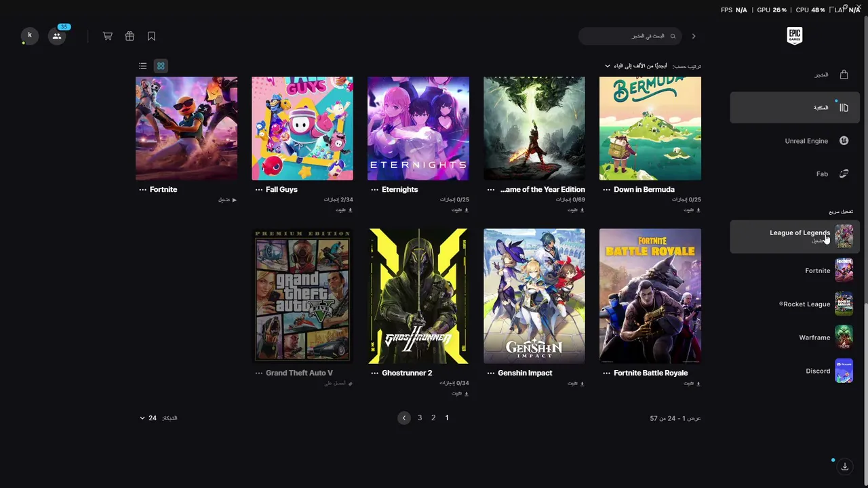The height and width of the screenshot is (488, 868).
Task: Click the Ghostrunner 2 0/34 achievements text
Action: (454, 383)
